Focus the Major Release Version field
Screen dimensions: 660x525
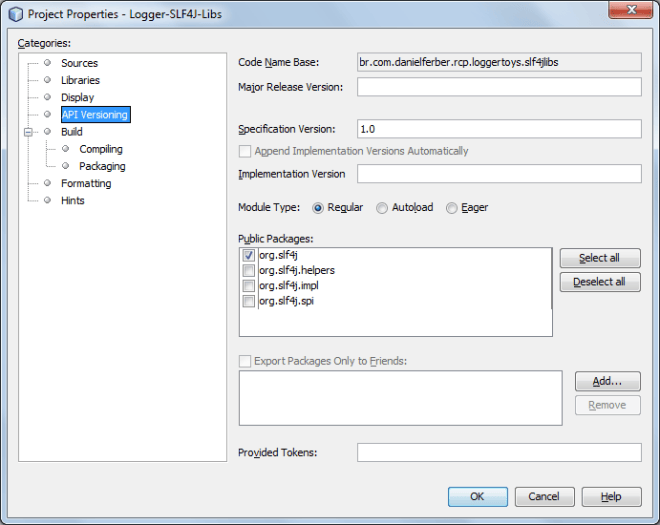(499, 87)
